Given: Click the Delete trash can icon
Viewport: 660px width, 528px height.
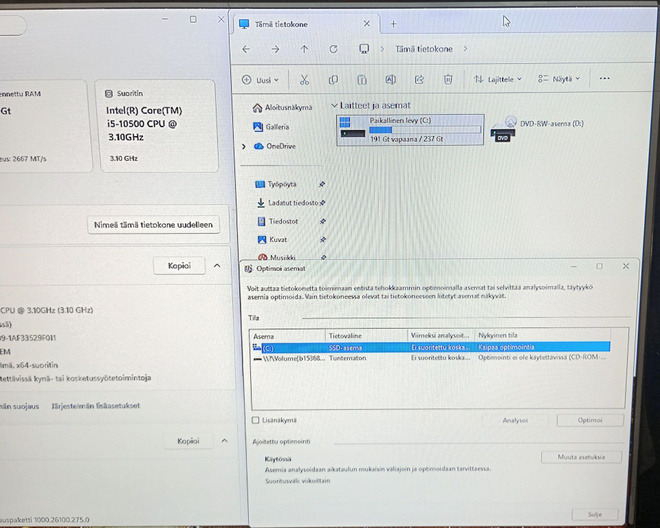Looking at the screenshot, I should point(448,79).
